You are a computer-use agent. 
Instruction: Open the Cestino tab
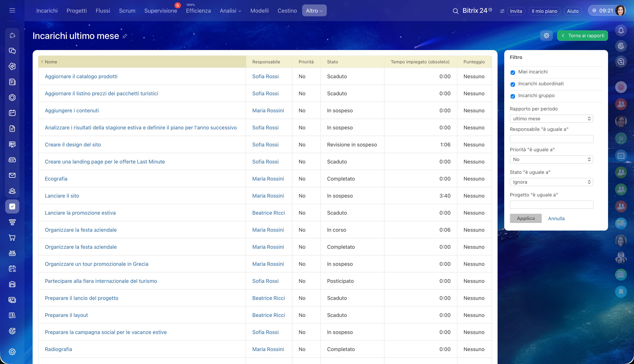pyautogui.click(x=287, y=11)
